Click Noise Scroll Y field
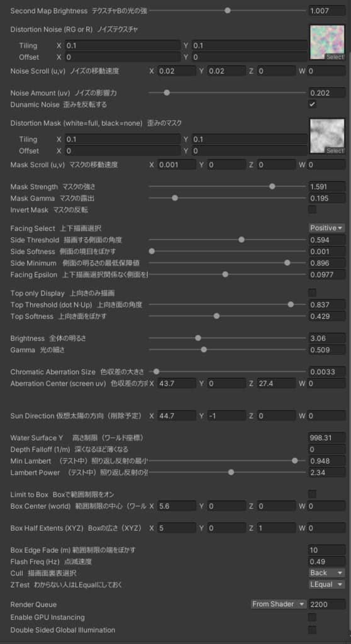 click(x=226, y=71)
